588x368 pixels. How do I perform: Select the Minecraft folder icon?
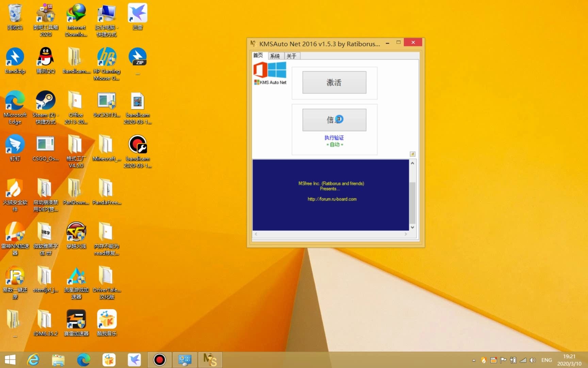click(107, 148)
